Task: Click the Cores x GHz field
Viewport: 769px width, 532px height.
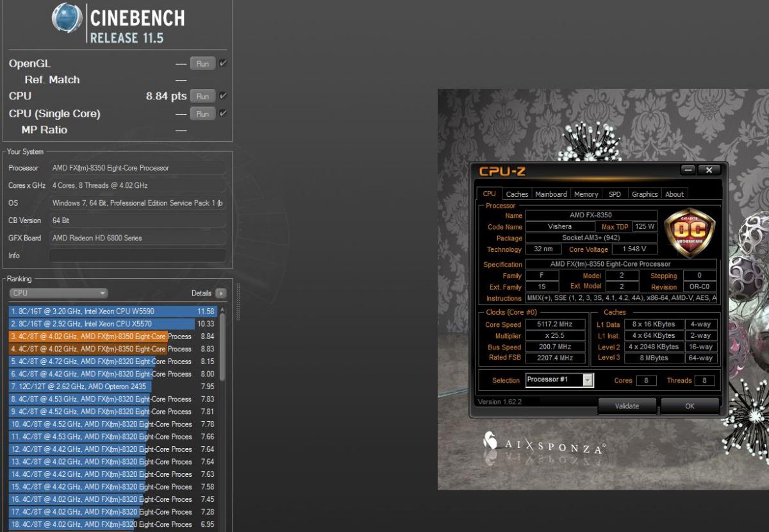Action: [137, 185]
